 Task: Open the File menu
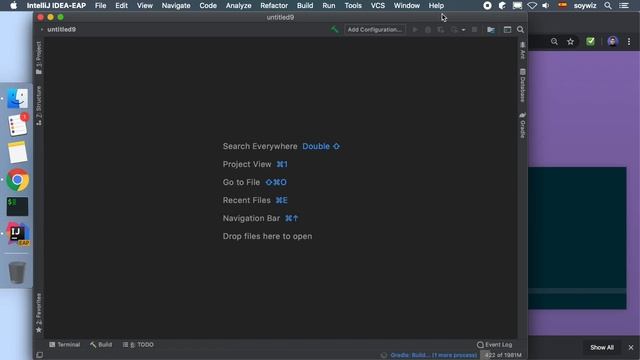100,6
